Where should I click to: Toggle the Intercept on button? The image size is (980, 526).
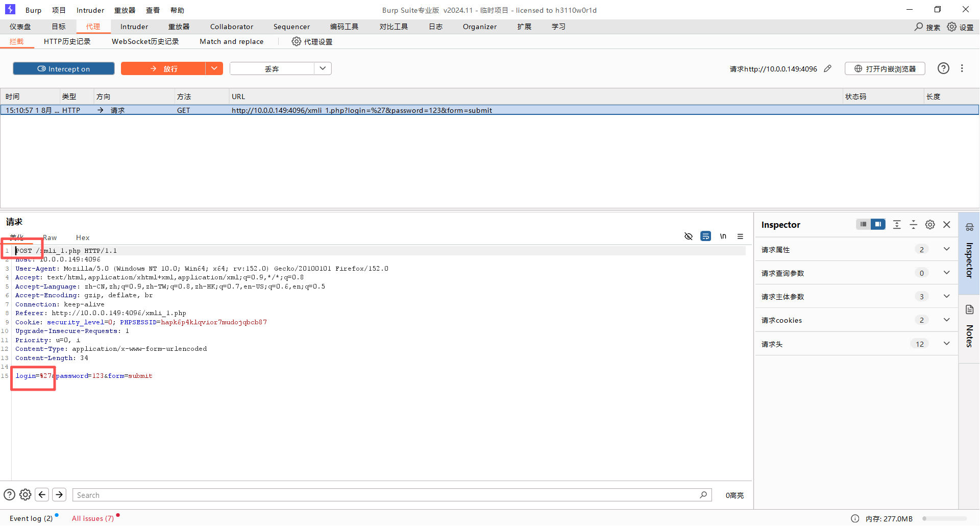tap(64, 68)
